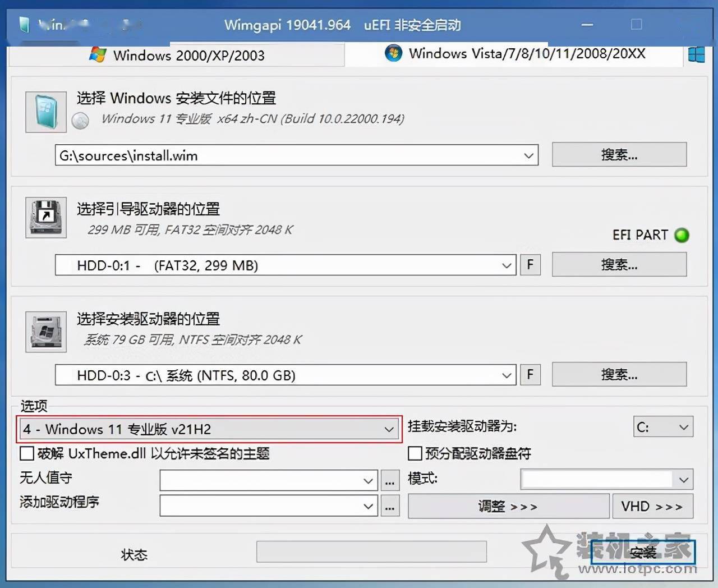718x588 pixels.
Task: Maximize the WinNTSetup window
Action: point(636,24)
